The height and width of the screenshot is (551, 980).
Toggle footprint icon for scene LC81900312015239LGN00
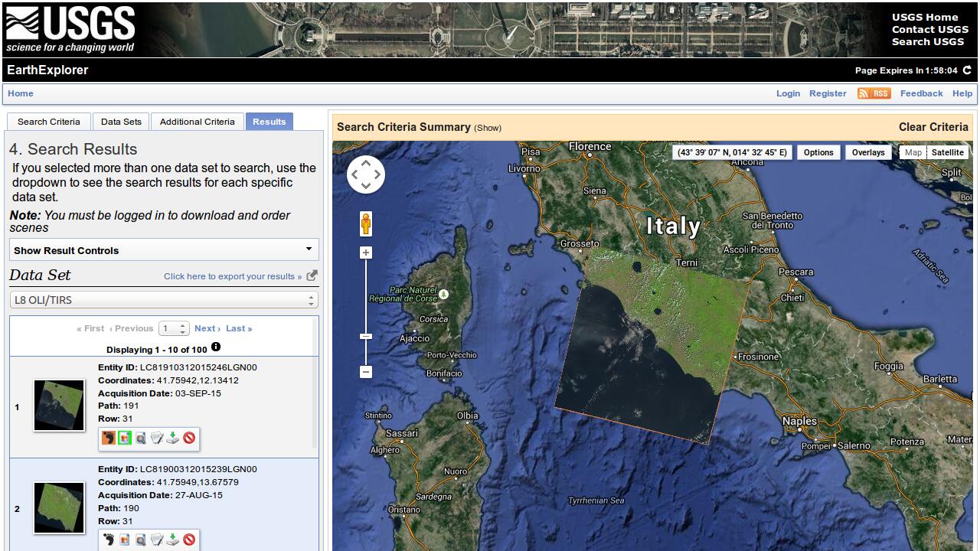[x=109, y=540]
